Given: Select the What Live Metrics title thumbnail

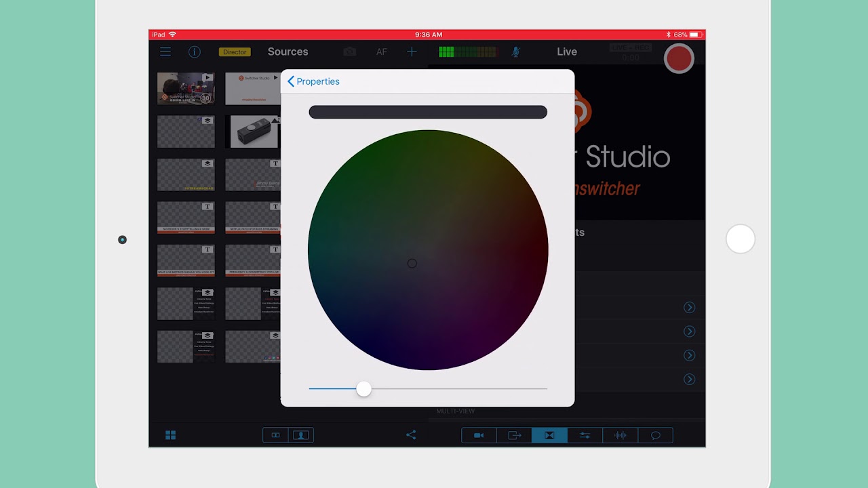Looking at the screenshot, I should (186, 261).
